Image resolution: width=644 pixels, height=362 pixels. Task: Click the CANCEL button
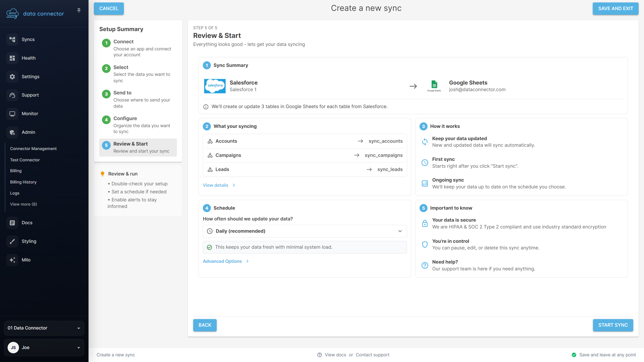(x=109, y=8)
